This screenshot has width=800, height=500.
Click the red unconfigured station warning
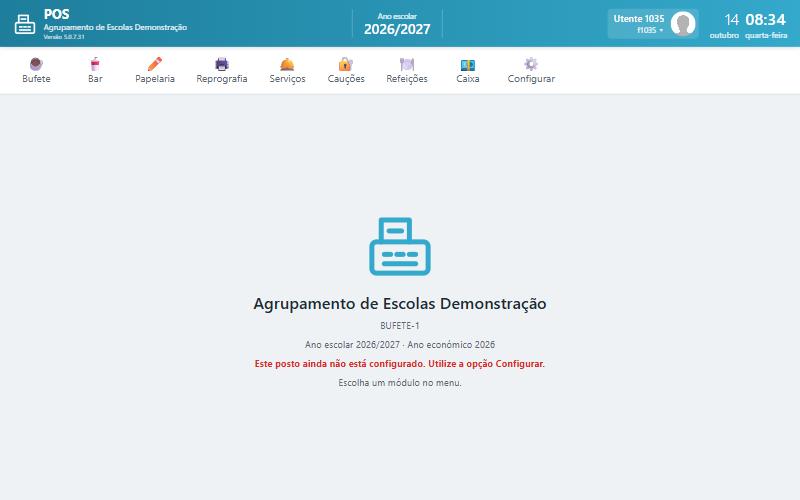[400, 364]
